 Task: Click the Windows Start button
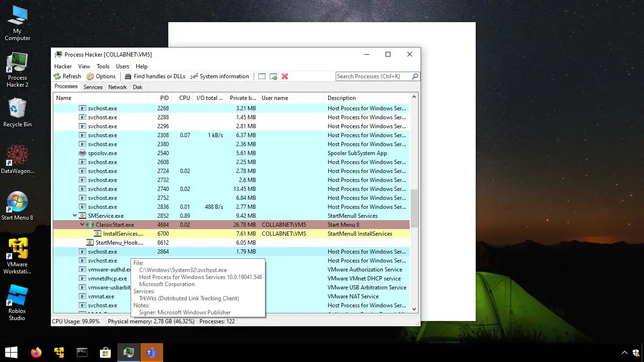pyautogui.click(x=11, y=352)
